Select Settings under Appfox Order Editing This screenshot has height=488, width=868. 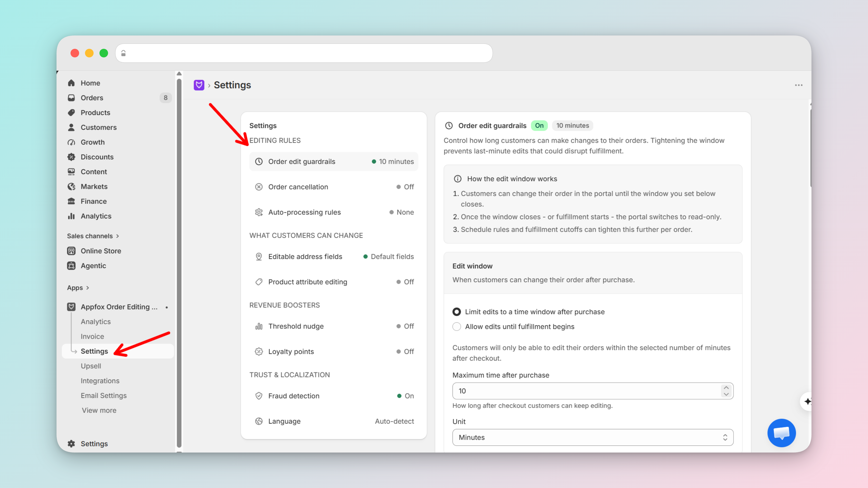pos(118,351)
